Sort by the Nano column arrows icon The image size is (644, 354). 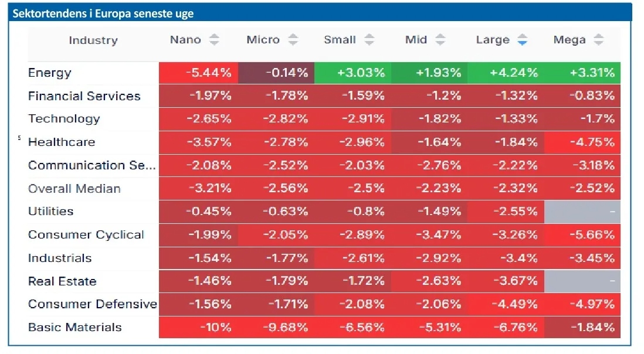coord(215,40)
